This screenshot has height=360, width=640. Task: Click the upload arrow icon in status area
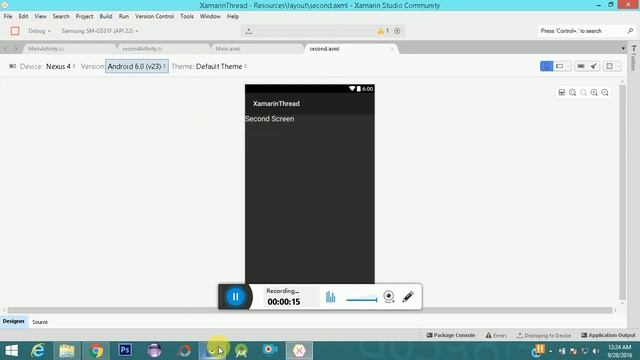pyautogui.click(x=249, y=31)
